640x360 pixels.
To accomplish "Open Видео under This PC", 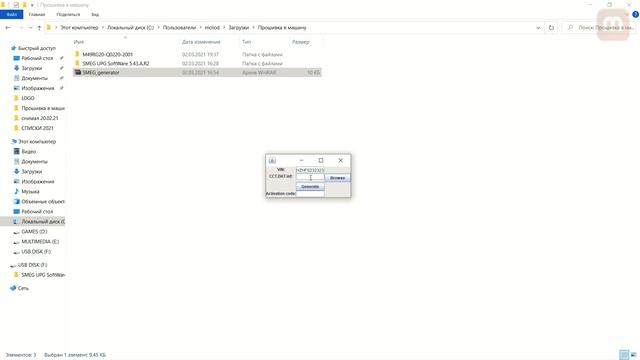I will [29, 151].
